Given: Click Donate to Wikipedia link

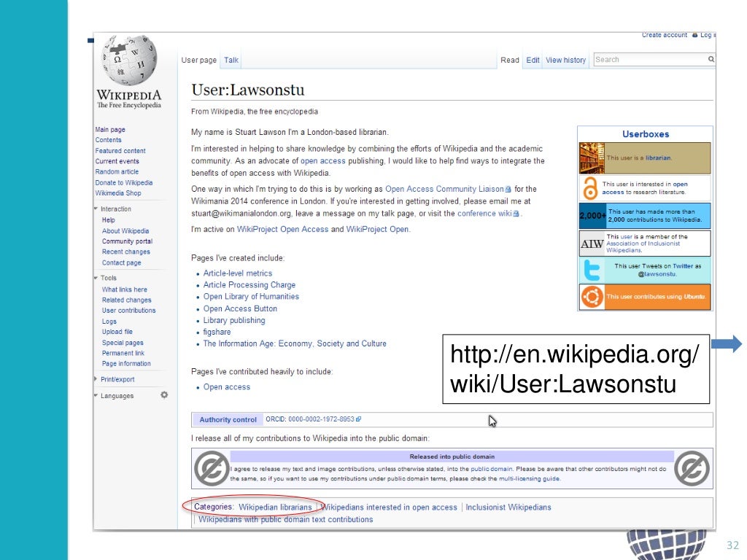Looking at the screenshot, I should (124, 182).
